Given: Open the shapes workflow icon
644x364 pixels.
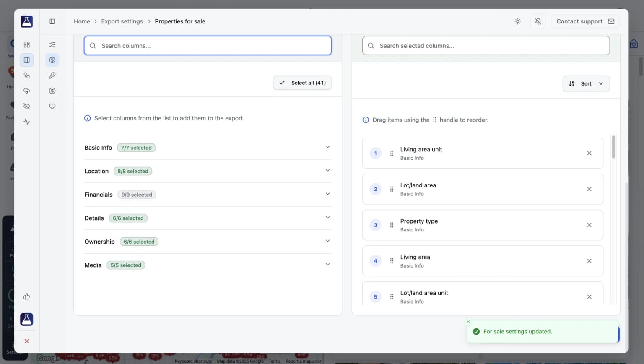Looking at the screenshot, I should 27,75.
